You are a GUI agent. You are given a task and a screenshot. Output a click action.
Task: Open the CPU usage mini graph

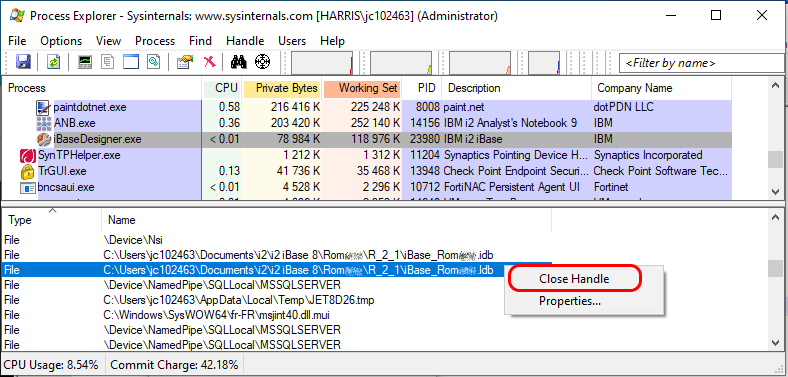pyautogui.click(x=322, y=63)
